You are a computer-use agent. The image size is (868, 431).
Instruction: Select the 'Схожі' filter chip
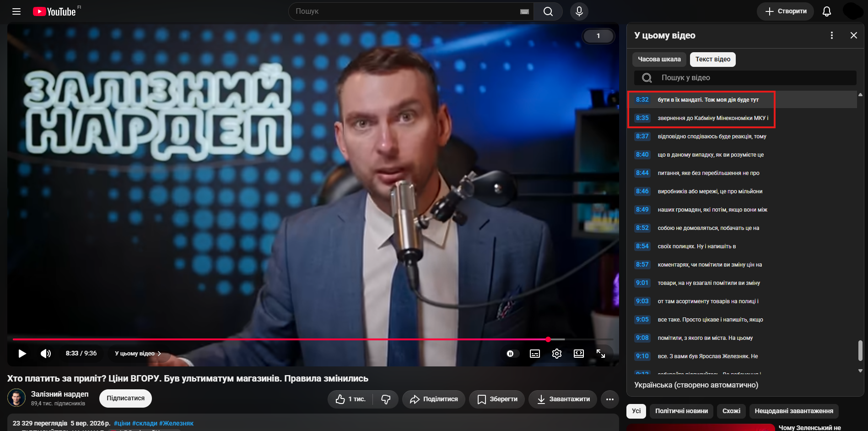731,411
